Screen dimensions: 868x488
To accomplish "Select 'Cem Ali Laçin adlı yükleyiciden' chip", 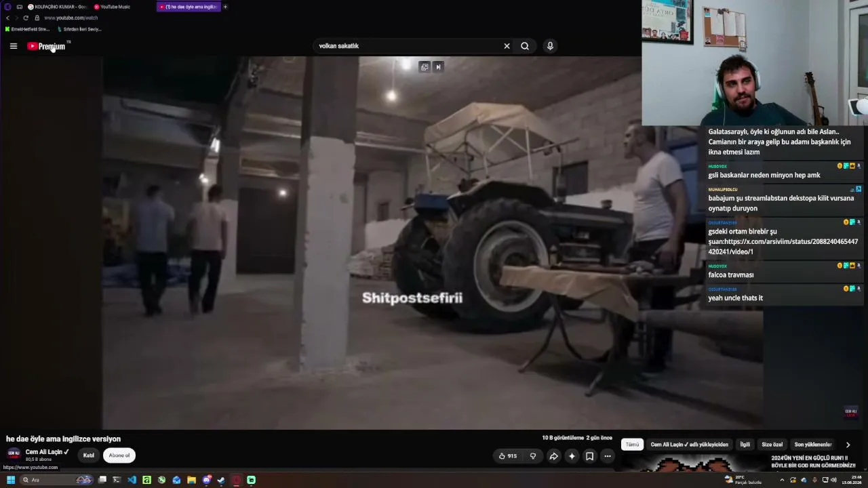I will (x=689, y=445).
